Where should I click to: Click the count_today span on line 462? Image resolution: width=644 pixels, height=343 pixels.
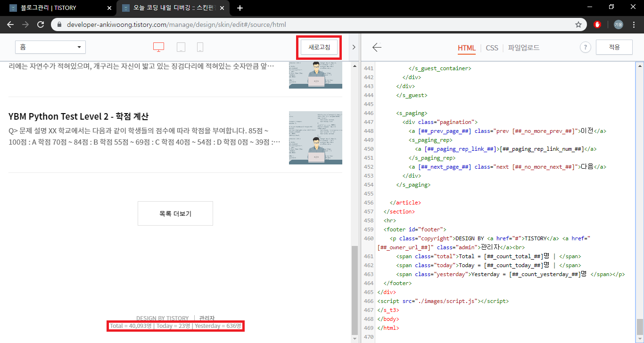pyautogui.click(x=488, y=265)
